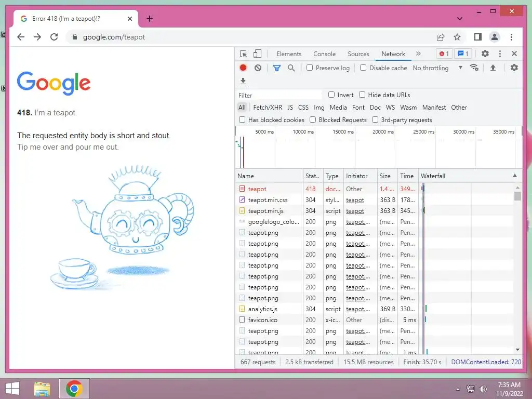Filter requests by Fetch/XHR

[268, 107]
